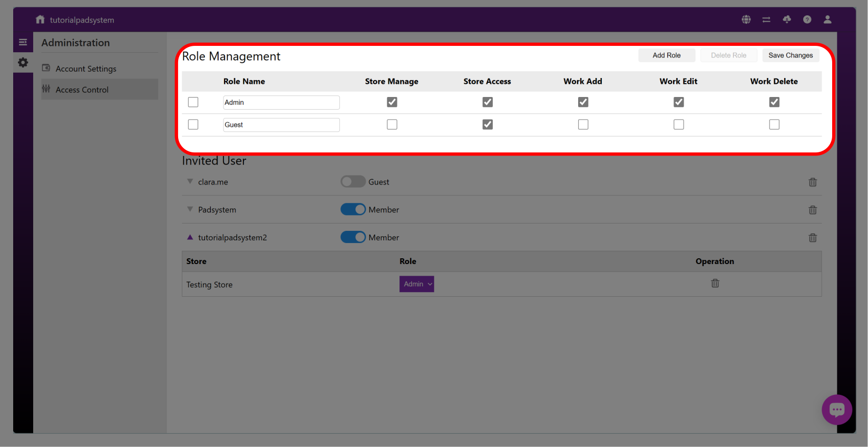868x447 pixels.
Task: Click the switch arrows icon in header
Action: click(x=766, y=20)
